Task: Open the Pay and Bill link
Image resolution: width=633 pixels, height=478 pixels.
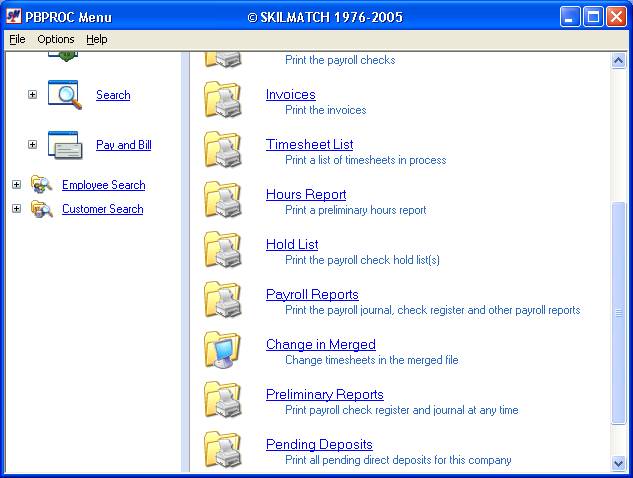Action: coord(124,145)
